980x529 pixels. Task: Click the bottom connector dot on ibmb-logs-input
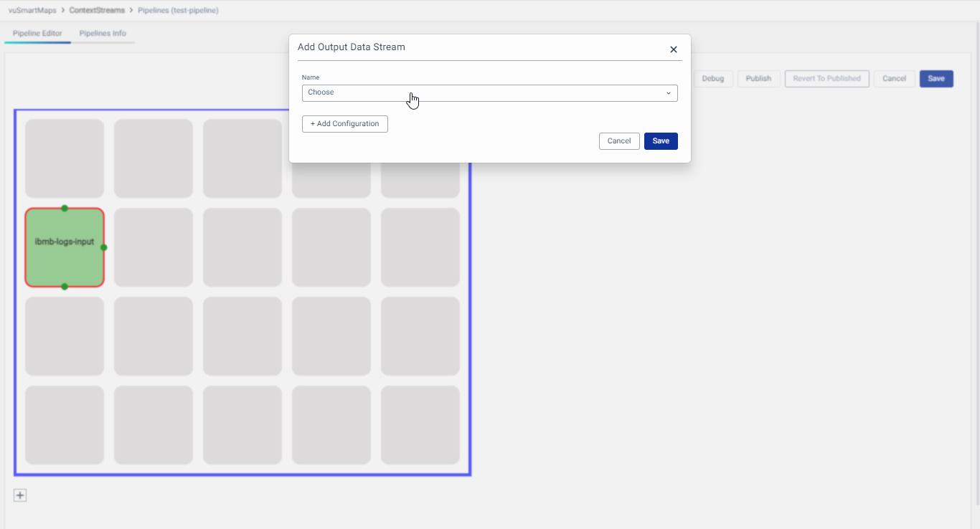(65, 287)
